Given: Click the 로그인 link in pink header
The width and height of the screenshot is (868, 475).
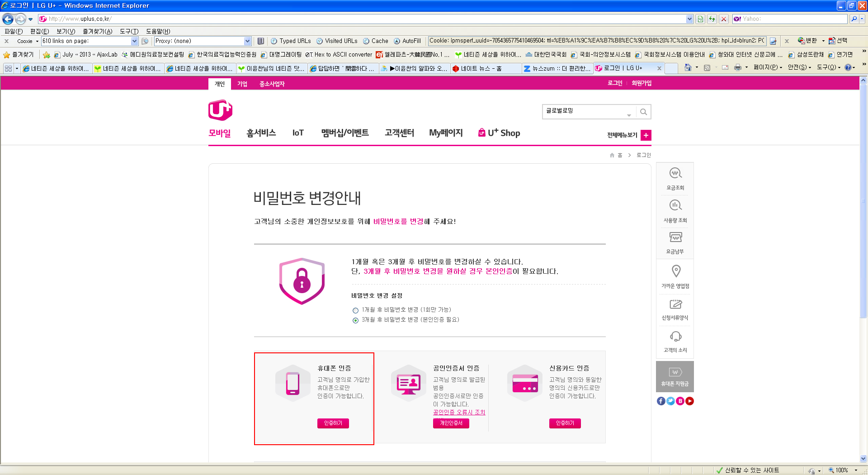Looking at the screenshot, I should click(x=615, y=83).
